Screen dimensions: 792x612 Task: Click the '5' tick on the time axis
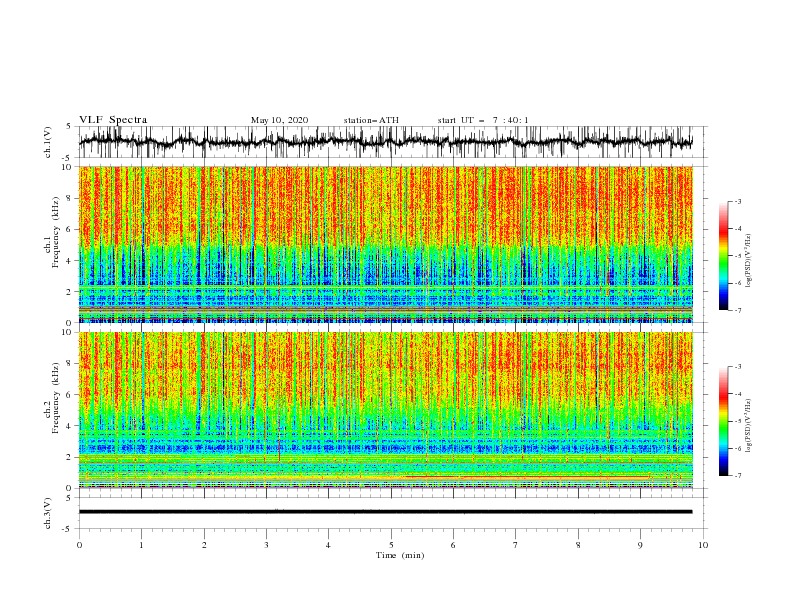[x=391, y=545]
